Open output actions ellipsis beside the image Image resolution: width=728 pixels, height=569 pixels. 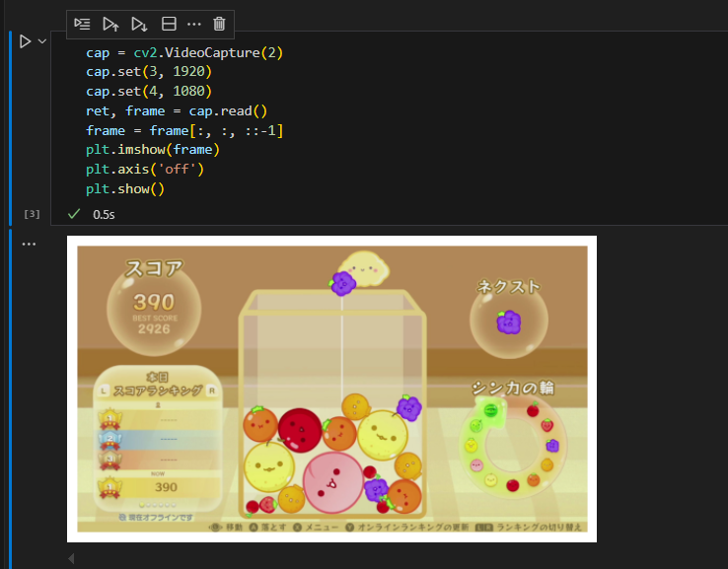[29, 244]
